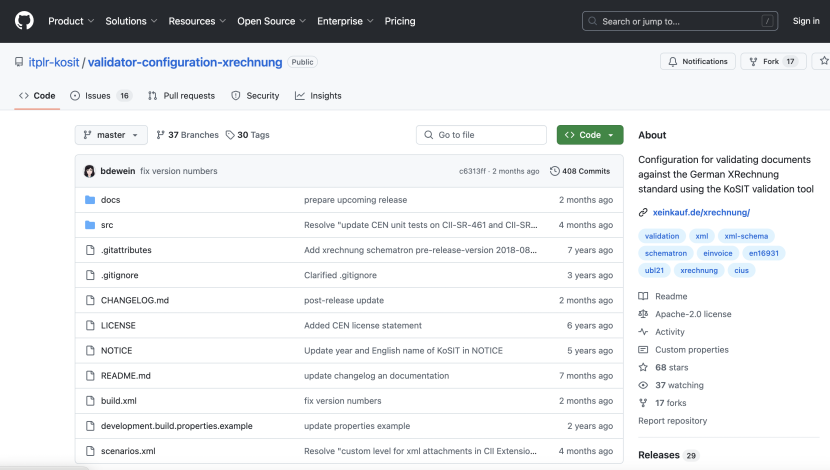Screen dimensions: 830x470
Task: Click the Search or jump to field
Action: pyautogui.click(x=680, y=21)
